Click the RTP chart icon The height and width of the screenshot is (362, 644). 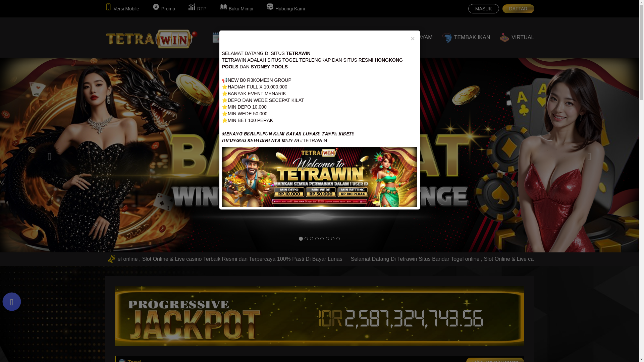click(x=192, y=7)
